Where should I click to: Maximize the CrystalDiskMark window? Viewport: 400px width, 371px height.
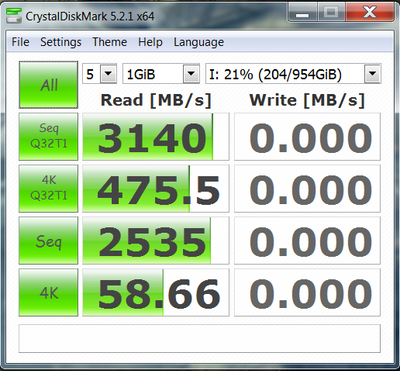click(x=331, y=13)
